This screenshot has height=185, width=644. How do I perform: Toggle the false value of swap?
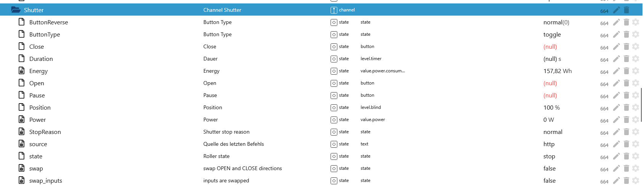(549, 169)
